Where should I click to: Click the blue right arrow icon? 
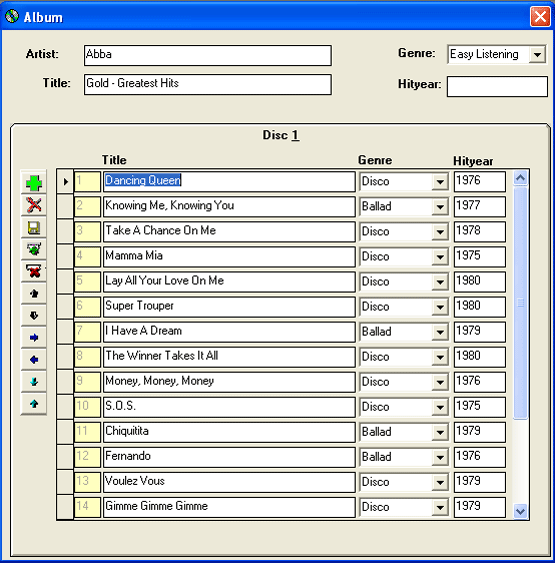click(34, 338)
